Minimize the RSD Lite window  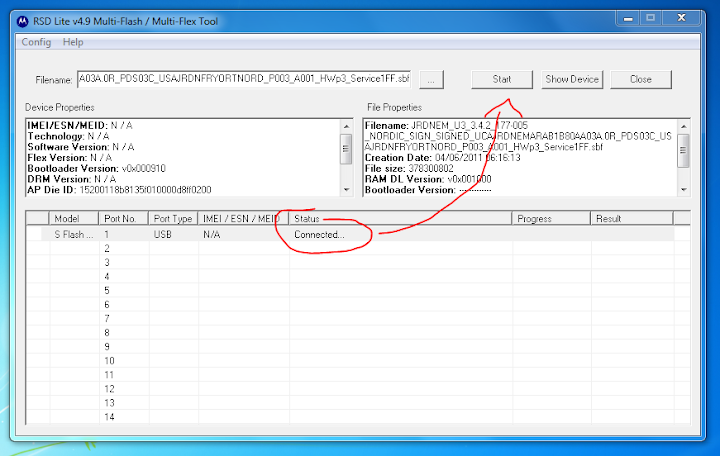tap(628, 18)
